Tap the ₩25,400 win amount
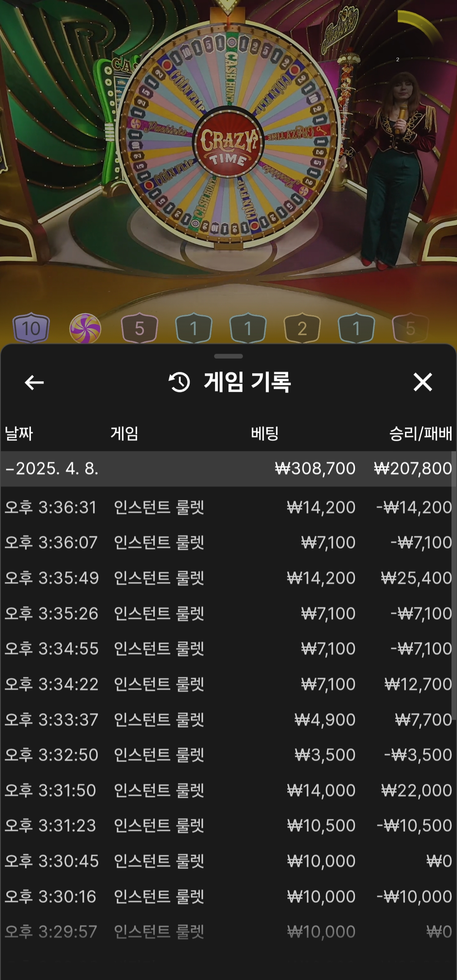 click(416, 578)
